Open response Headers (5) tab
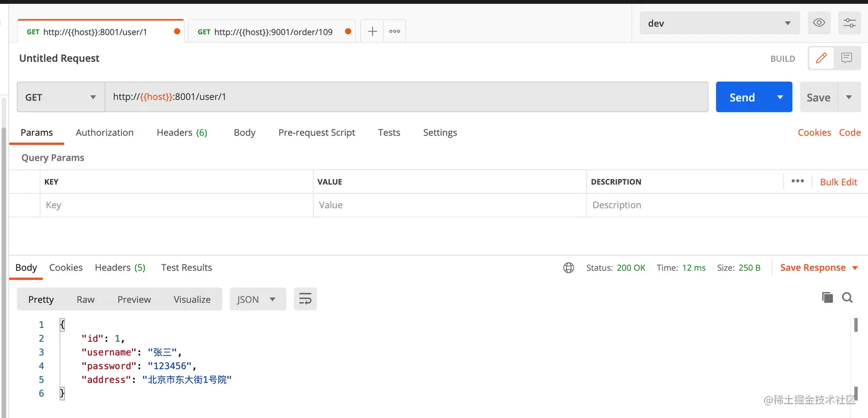This screenshot has height=418, width=868. coord(120,268)
